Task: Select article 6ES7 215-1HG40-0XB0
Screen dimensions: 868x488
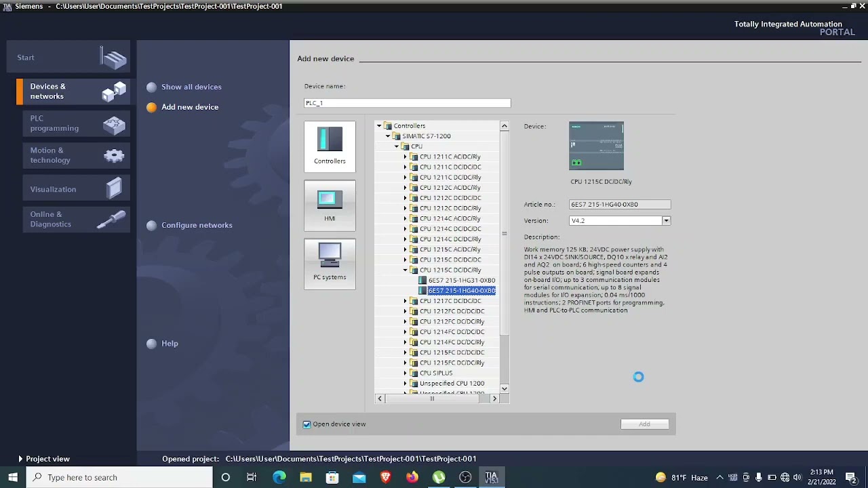Action: tap(461, 291)
